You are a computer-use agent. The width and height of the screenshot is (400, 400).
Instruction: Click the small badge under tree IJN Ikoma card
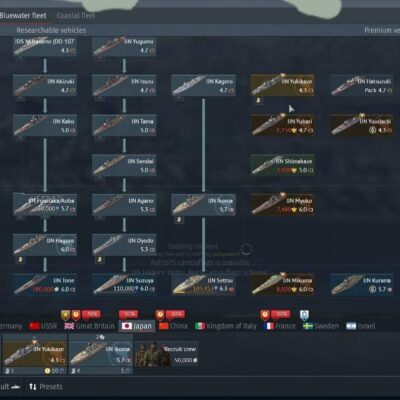pyautogui.click(x=179, y=220)
